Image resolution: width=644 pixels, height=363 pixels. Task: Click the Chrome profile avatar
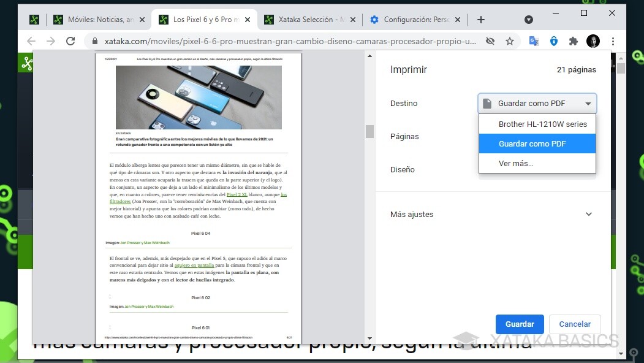pos(593,40)
